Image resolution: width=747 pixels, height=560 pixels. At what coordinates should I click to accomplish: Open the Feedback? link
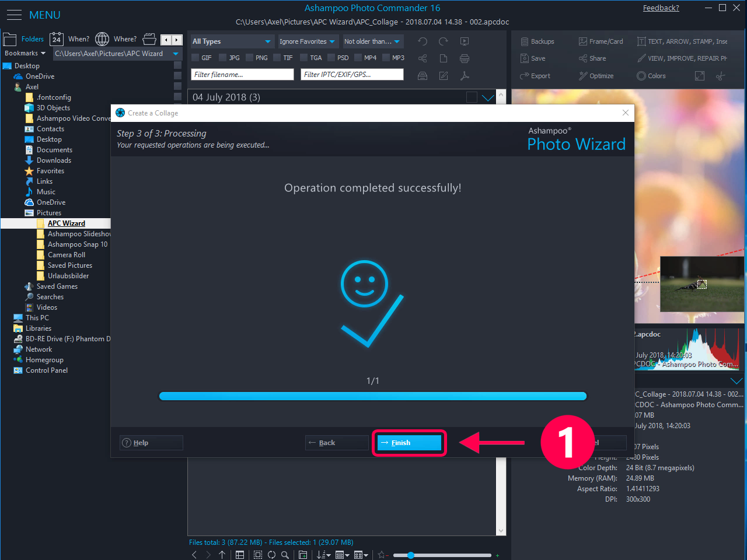pos(661,8)
